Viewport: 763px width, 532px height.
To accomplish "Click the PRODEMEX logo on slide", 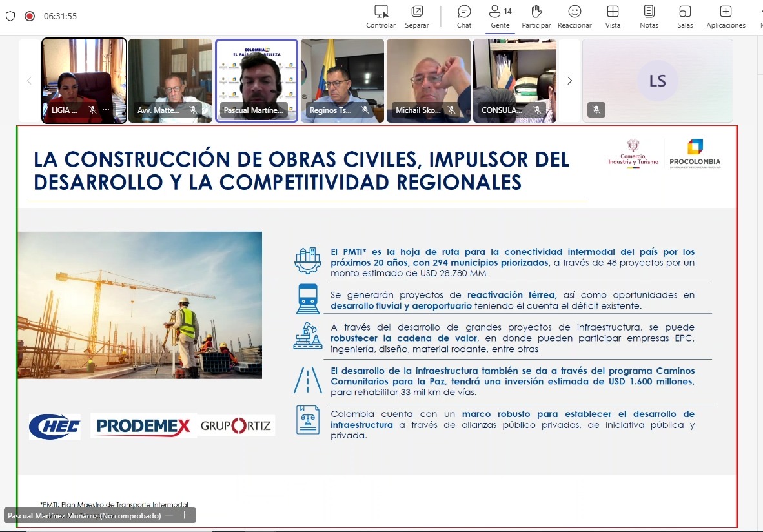I will click(x=143, y=426).
